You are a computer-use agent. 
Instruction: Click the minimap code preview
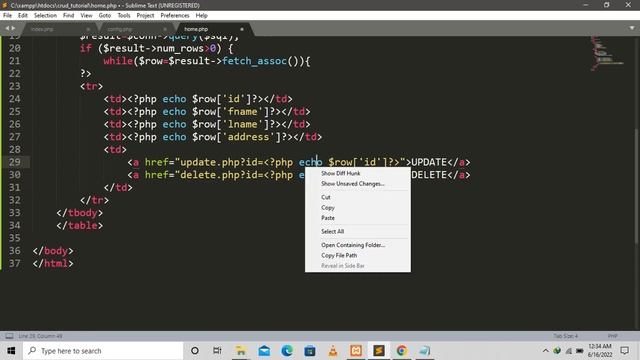pos(607,53)
